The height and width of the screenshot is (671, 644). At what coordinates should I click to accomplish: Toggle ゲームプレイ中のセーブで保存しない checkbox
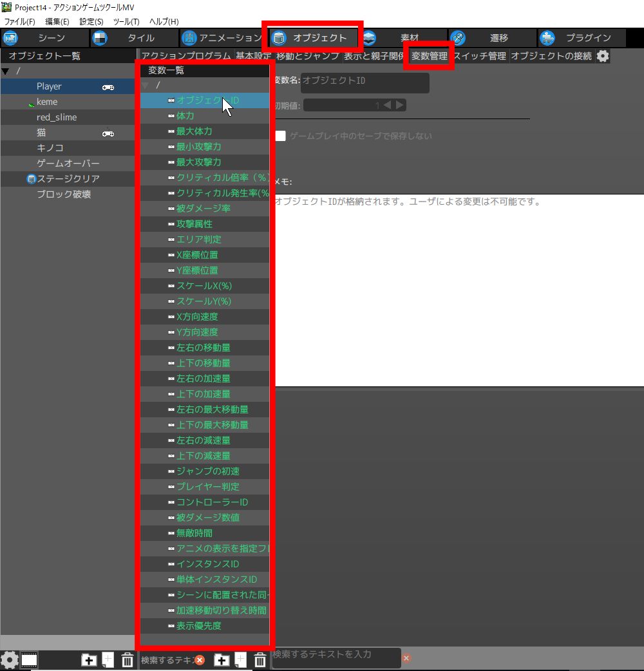coord(281,136)
